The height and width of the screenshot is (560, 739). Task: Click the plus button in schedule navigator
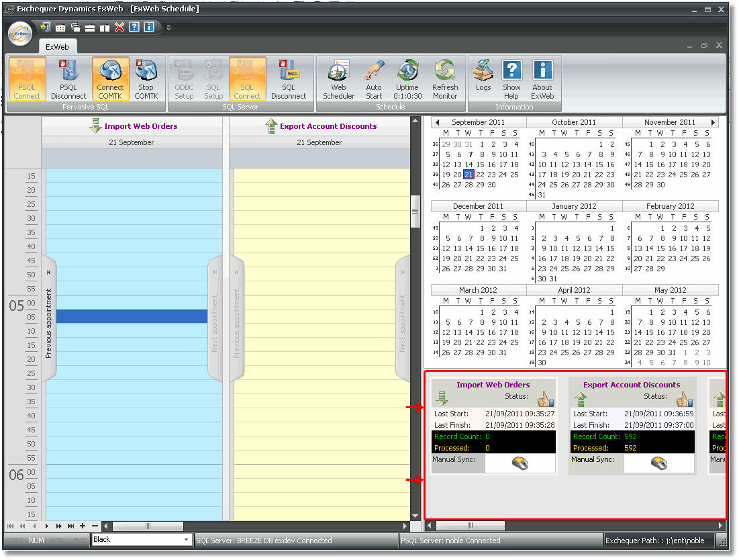coord(83,526)
